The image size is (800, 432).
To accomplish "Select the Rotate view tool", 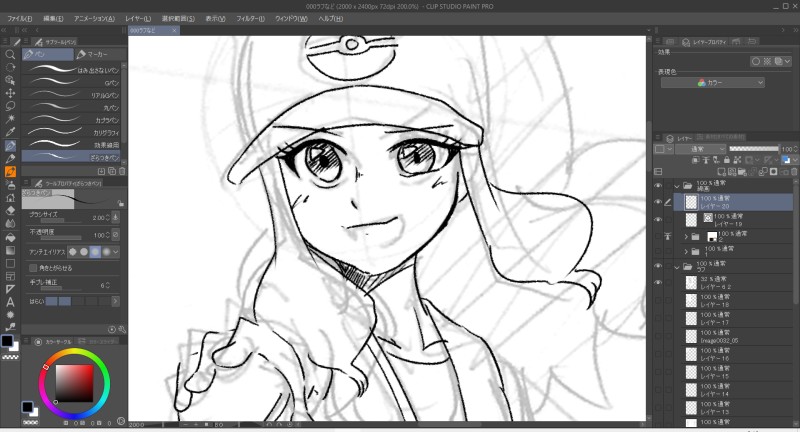I will coord(10,67).
